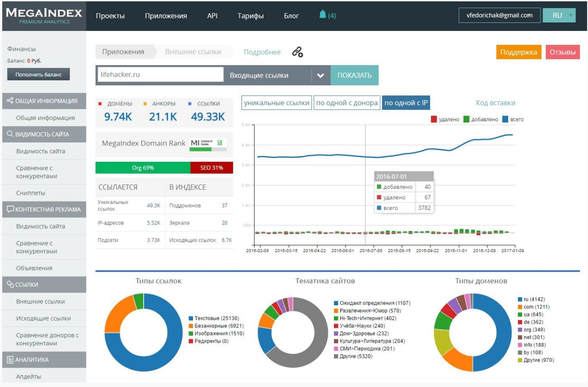
Task: Click the MegaIndex Premium Analytics logo
Action: (44, 16)
